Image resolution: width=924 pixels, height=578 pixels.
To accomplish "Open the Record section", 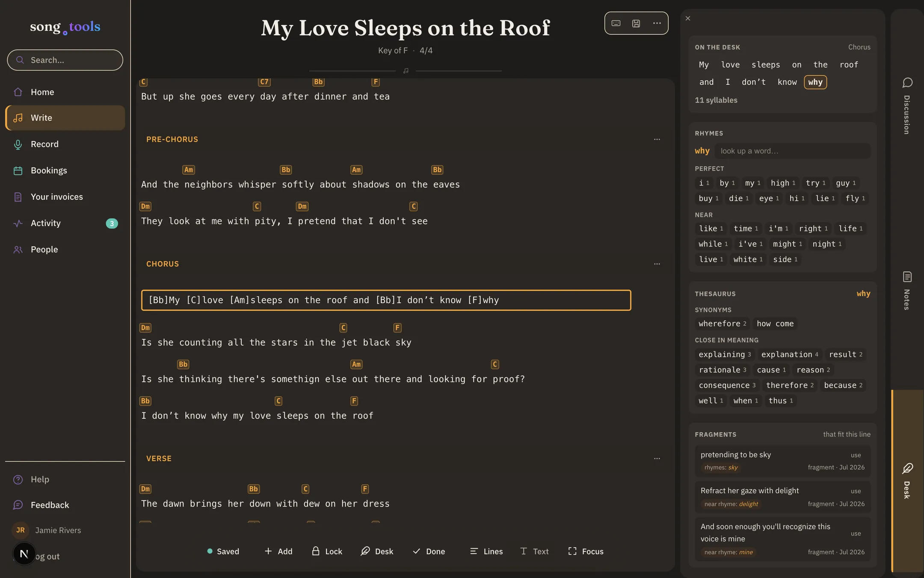I will (65, 144).
